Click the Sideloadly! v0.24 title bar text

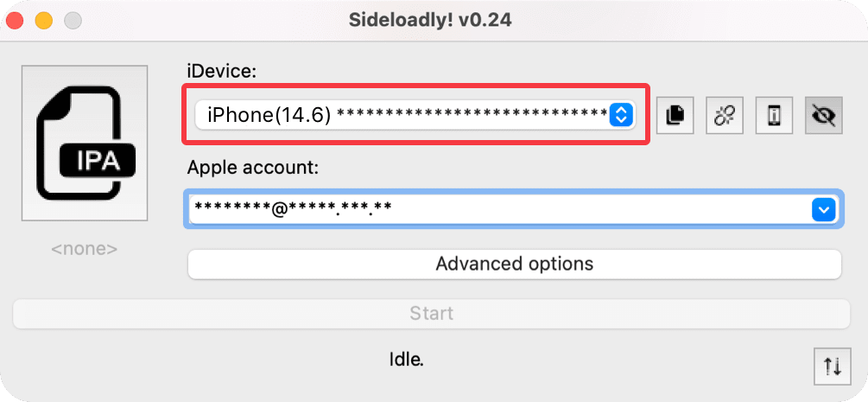tap(432, 20)
